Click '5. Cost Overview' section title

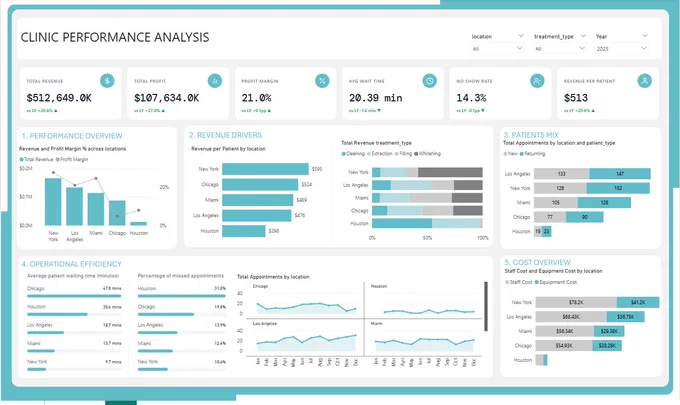(x=537, y=262)
